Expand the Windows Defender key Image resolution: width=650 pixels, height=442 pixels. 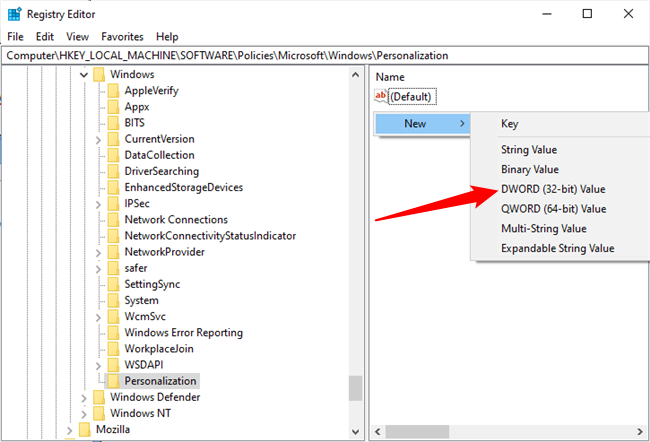tap(84, 398)
